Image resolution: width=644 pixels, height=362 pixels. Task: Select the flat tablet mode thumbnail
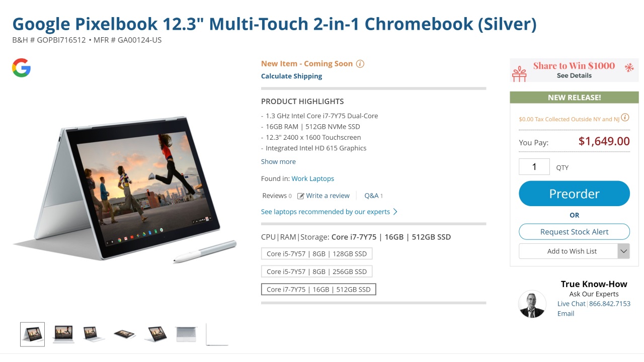(125, 334)
